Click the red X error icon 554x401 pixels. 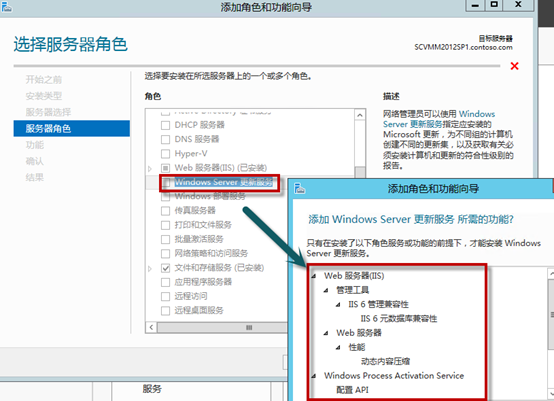pos(514,66)
